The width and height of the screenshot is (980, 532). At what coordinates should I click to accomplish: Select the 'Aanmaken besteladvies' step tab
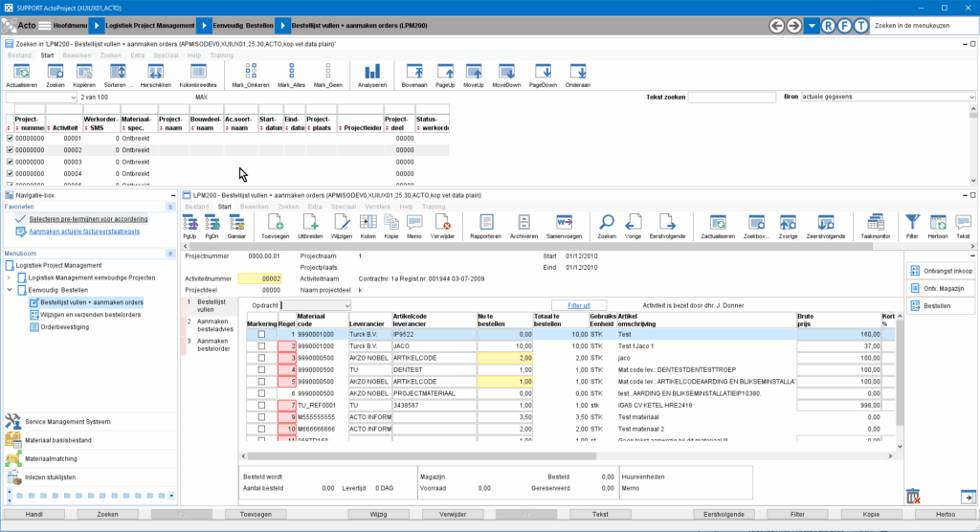click(212, 325)
